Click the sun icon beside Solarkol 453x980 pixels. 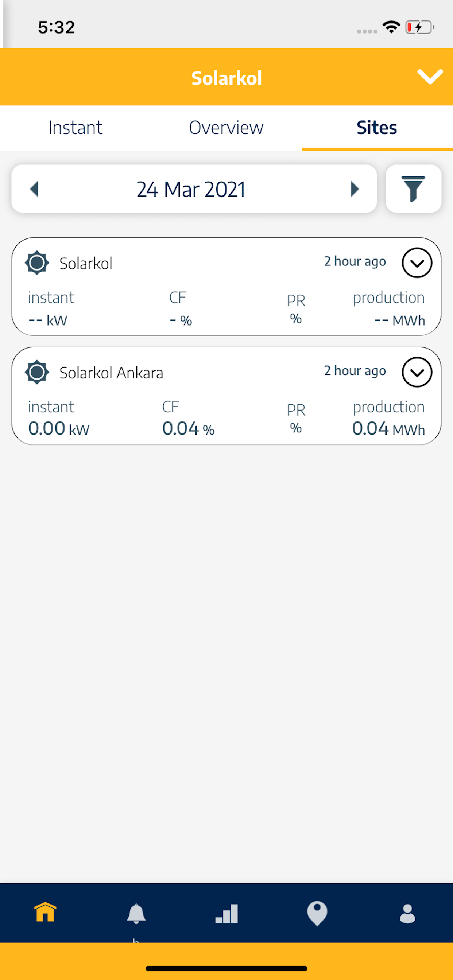coord(37,263)
